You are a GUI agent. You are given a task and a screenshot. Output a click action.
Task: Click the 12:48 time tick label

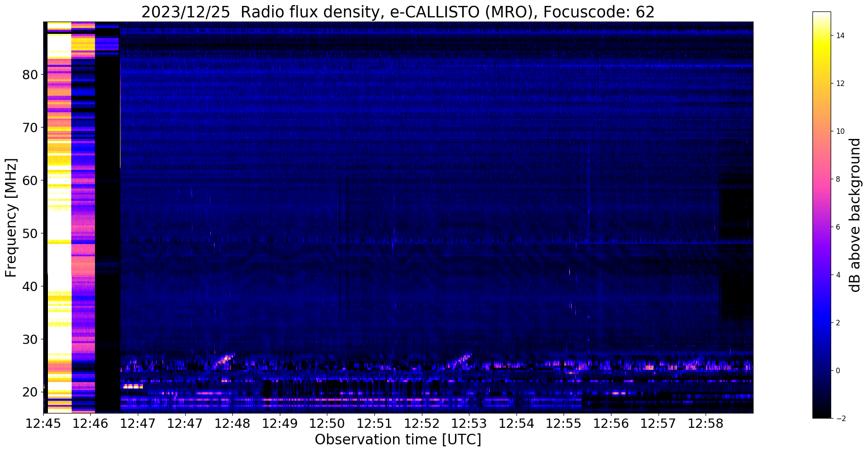(x=232, y=424)
